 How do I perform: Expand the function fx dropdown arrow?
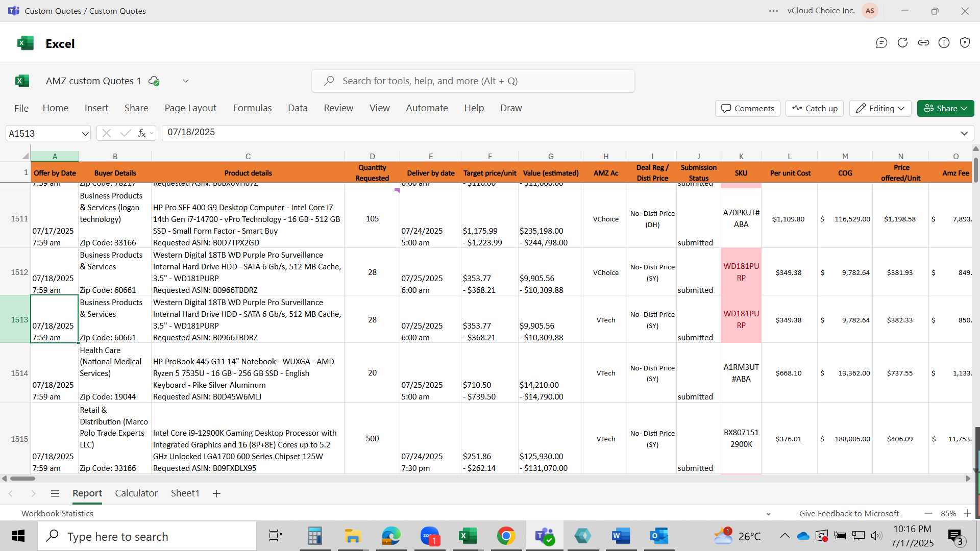pos(152,134)
